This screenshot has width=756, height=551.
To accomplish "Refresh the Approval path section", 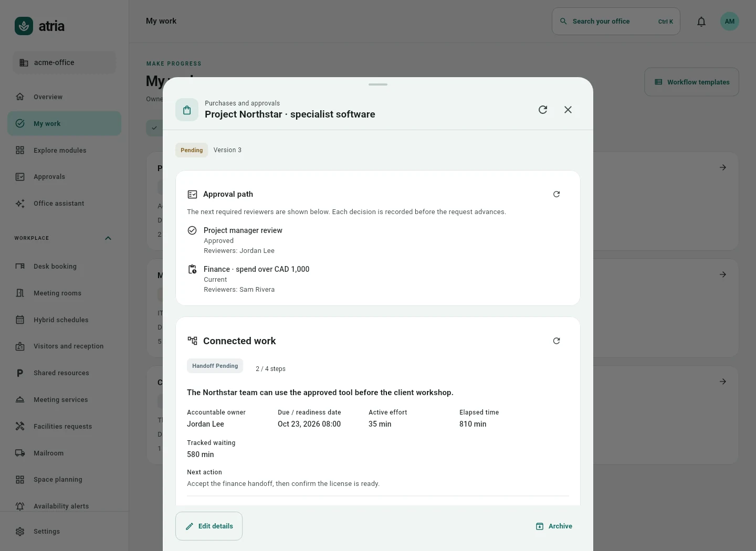I will 556,194.
